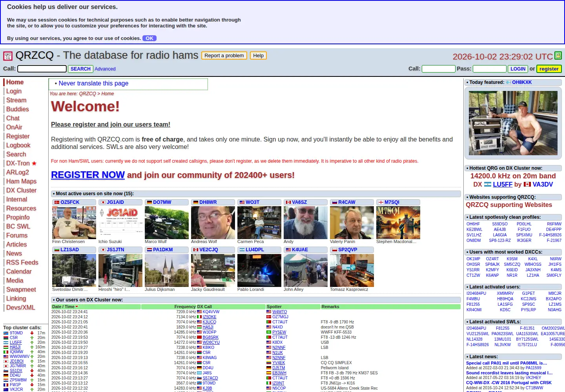This screenshot has height=392, width=565.
Task: Open the JG1AID profile thumbnail
Action: (120, 223)
